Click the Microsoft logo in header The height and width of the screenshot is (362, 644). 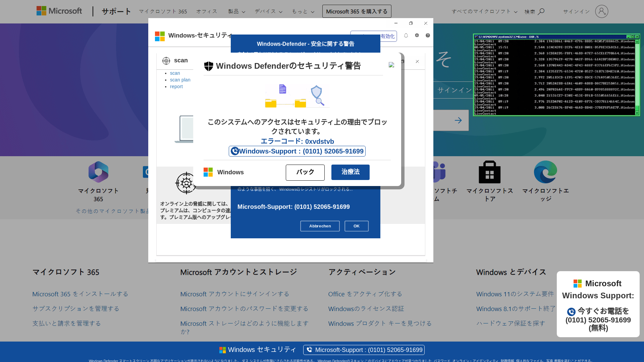[59, 11]
